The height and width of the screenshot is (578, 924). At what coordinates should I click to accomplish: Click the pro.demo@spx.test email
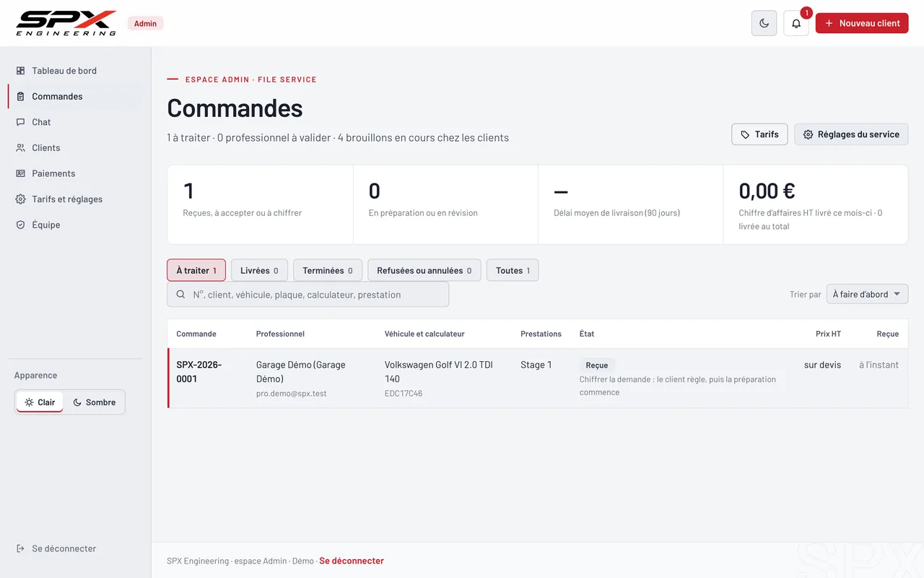[292, 393]
